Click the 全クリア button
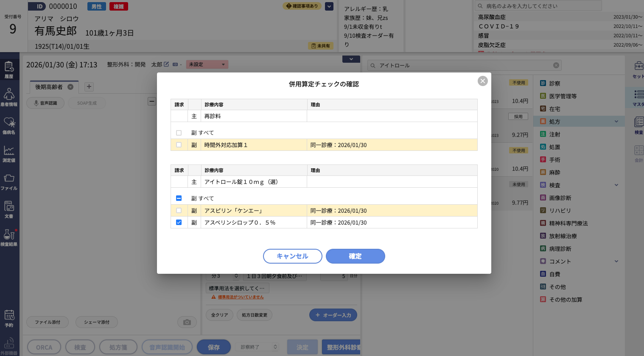The height and width of the screenshot is (356, 644). coord(219,315)
